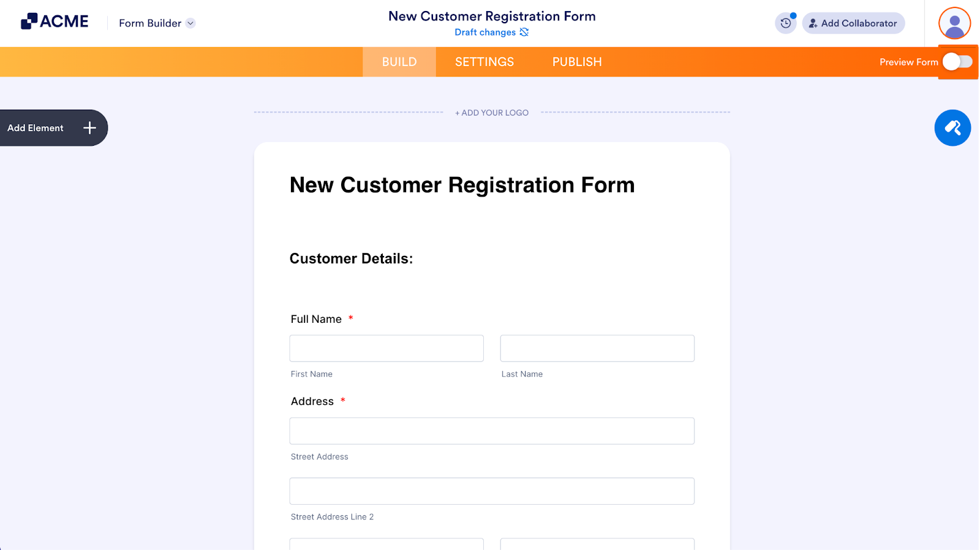Click the sync icon next to Draft changes
The image size is (980, 550).
(524, 32)
